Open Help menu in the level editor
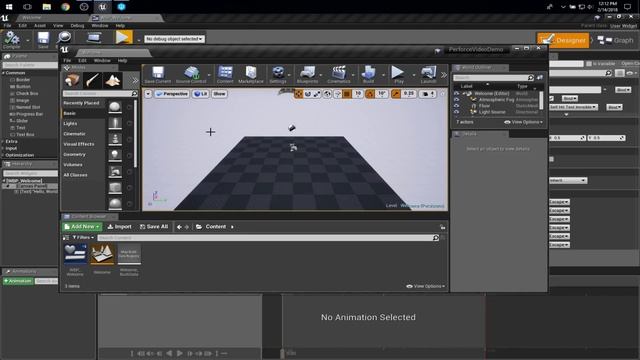Image resolution: width=640 pixels, height=360 pixels. [x=122, y=60]
